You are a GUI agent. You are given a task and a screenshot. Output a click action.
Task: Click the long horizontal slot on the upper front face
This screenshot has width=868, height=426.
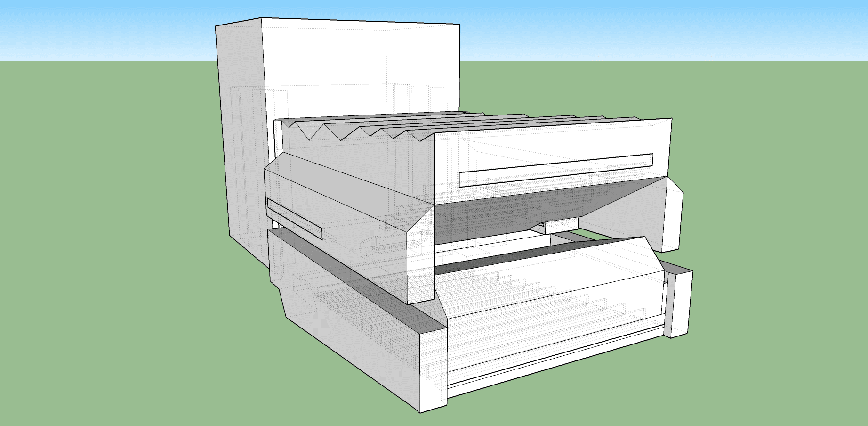pyautogui.click(x=556, y=170)
